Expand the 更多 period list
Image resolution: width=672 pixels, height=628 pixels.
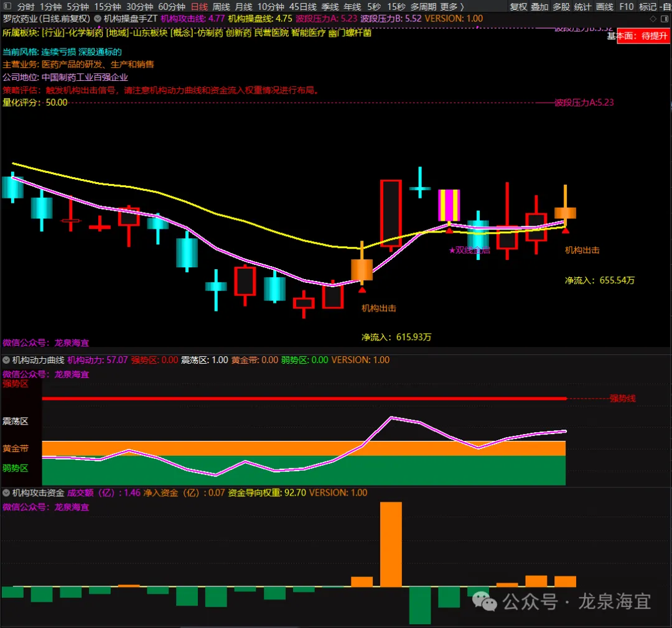point(452,7)
